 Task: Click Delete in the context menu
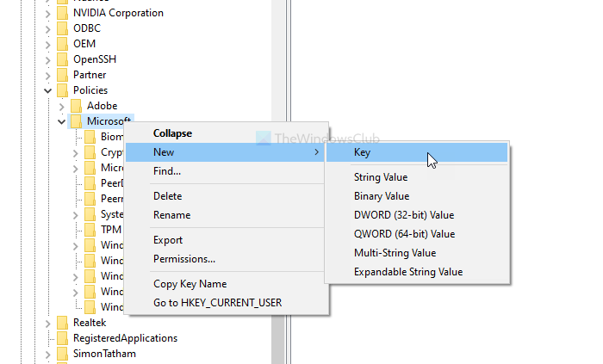[x=167, y=196]
